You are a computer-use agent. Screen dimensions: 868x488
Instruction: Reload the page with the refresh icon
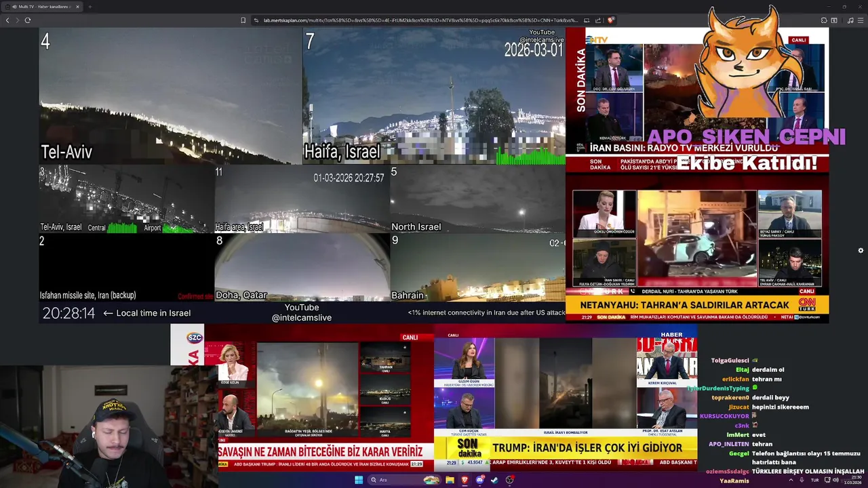[x=28, y=20]
